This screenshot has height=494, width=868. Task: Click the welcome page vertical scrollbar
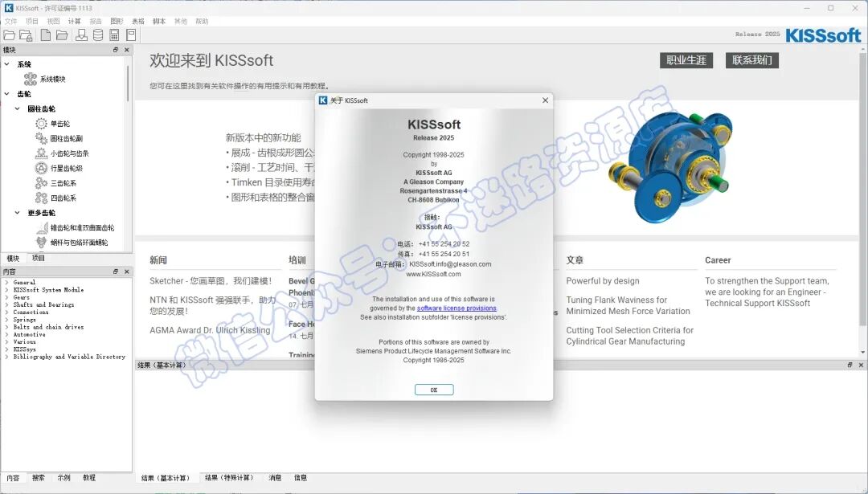coord(863,188)
